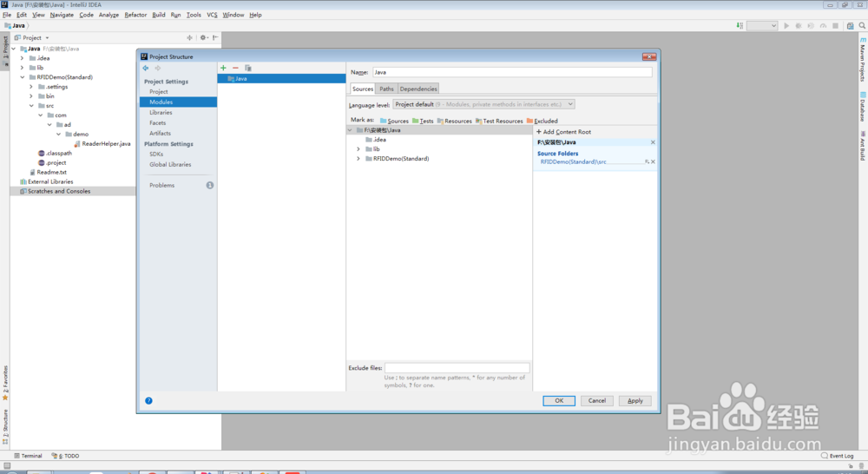Mark folder as Sources
868x474 pixels.
point(394,121)
